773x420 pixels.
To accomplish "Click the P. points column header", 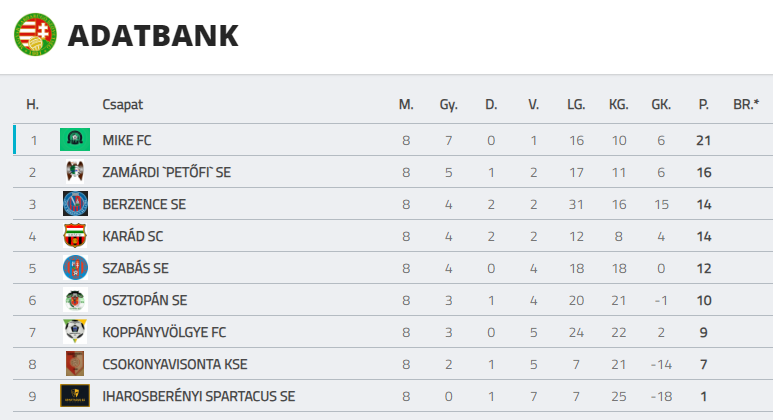I will point(703,104).
